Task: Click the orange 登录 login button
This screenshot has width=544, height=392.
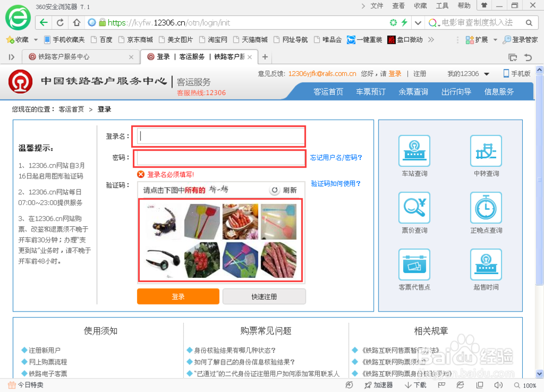Action: [178, 296]
